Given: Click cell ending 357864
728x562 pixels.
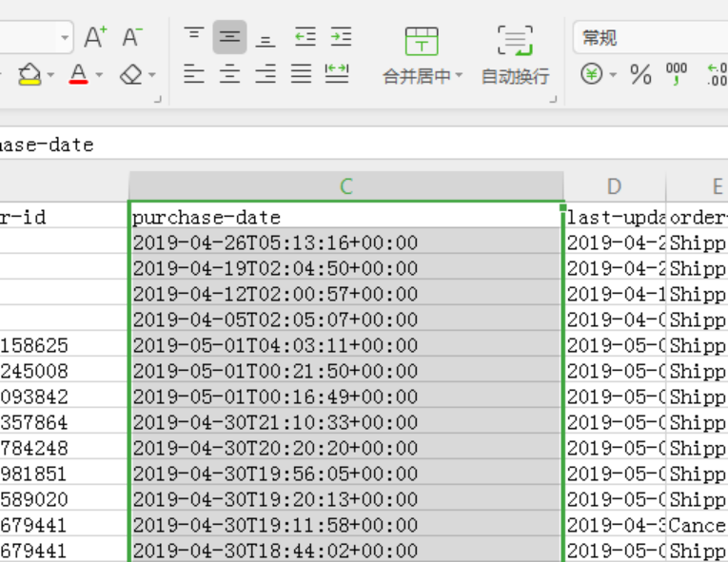Looking at the screenshot, I should [64, 422].
